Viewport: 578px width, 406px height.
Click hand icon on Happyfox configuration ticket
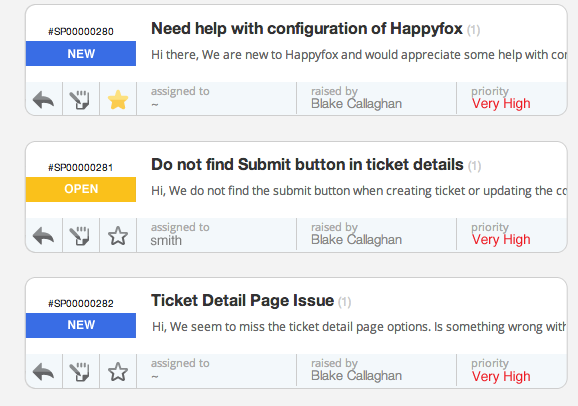(x=80, y=100)
